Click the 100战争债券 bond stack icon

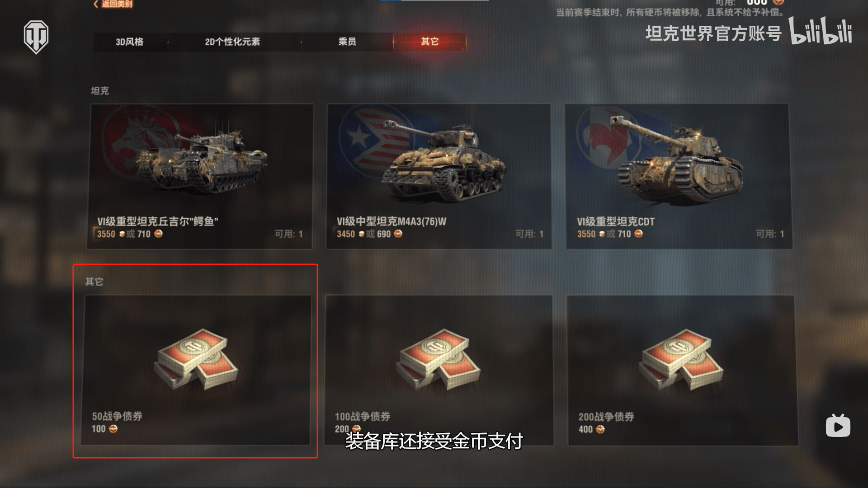[438, 359]
